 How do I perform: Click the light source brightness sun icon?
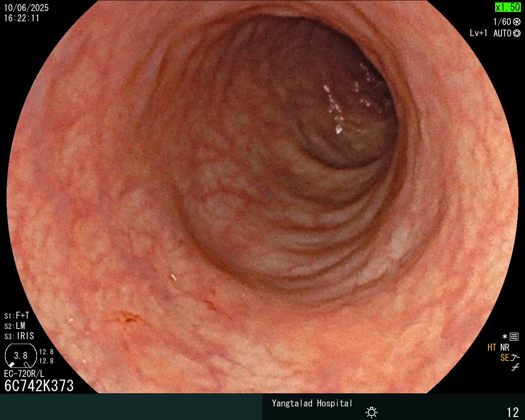pos(372,412)
